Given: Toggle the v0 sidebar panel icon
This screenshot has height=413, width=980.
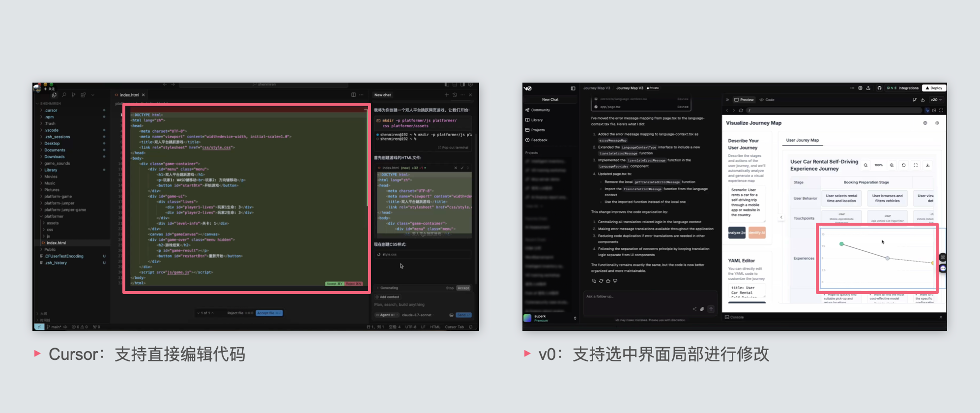Looking at the screenshot, I should click(573, 88).
